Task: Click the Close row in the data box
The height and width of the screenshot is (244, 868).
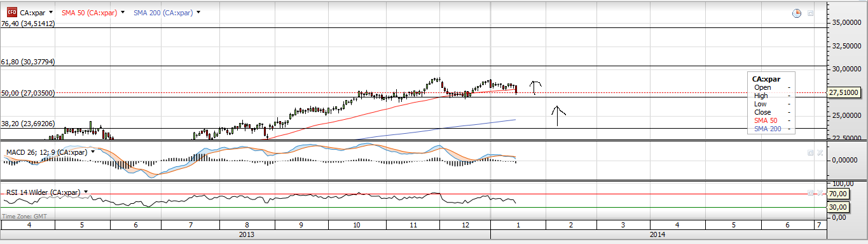Action: (772, 112)
